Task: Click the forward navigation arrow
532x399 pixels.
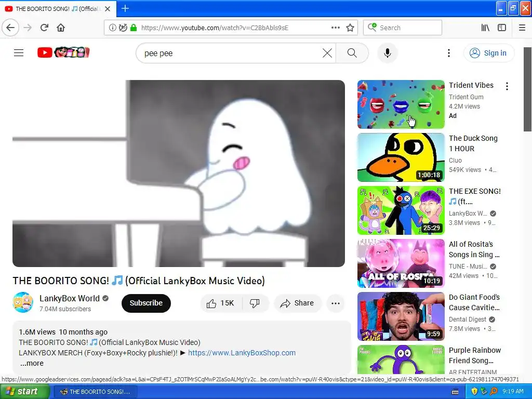Action: tap(28, 28)
